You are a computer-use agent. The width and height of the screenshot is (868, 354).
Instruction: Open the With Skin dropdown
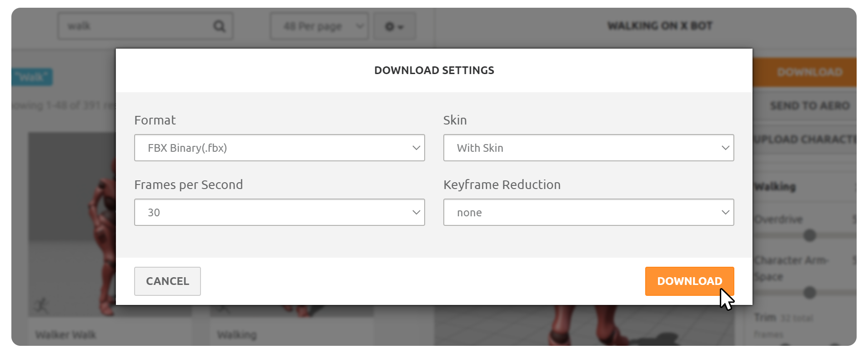coord(589,148)
